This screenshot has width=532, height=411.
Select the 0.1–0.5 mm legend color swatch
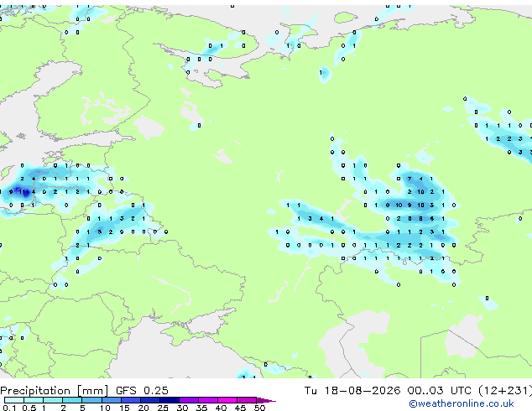tap(14, 400)
